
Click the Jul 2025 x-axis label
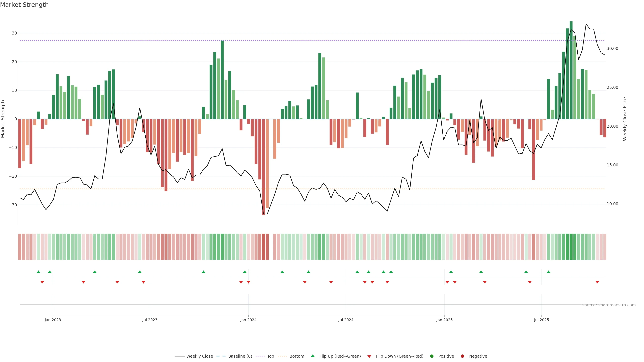click(541, 320)
